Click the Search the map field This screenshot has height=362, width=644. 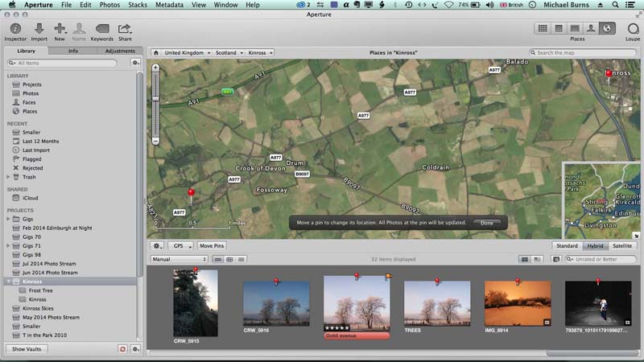582,52
